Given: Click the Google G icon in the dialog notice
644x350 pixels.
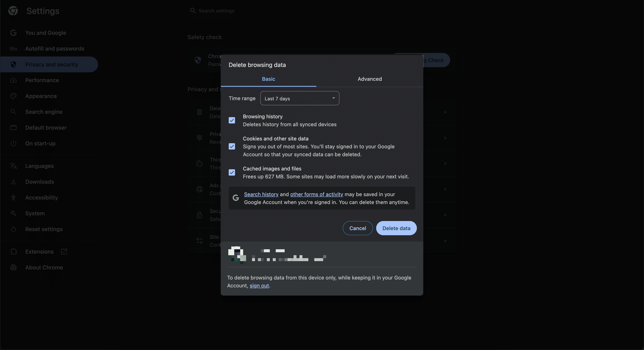Looking at the screenshot, I should 236,198.
